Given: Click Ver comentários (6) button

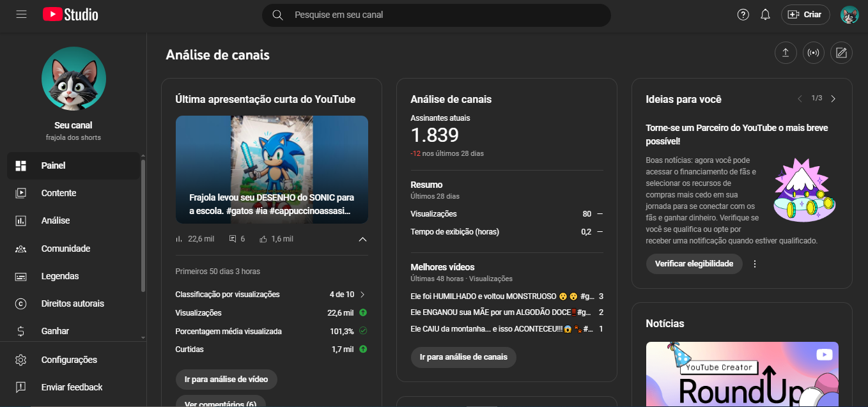Looking at the screenshot, I should pyautogui.click(x=221, y=403).
